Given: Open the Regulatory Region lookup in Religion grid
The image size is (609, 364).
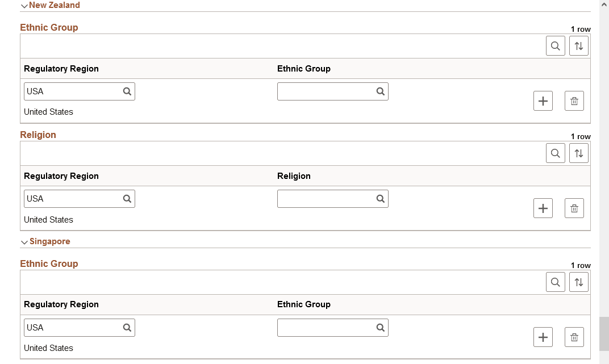Looking at the screenshot, I should pos(127,198).
